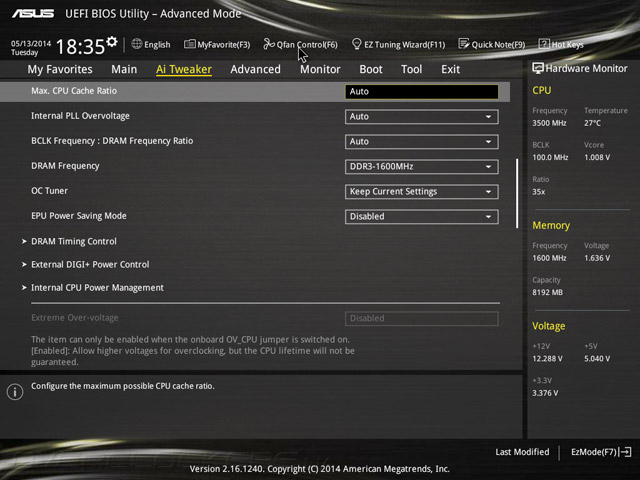Screen dimensions: 640x480
Task: Expand External DIGI+ Power Control submenu
Action: point(86,264)
